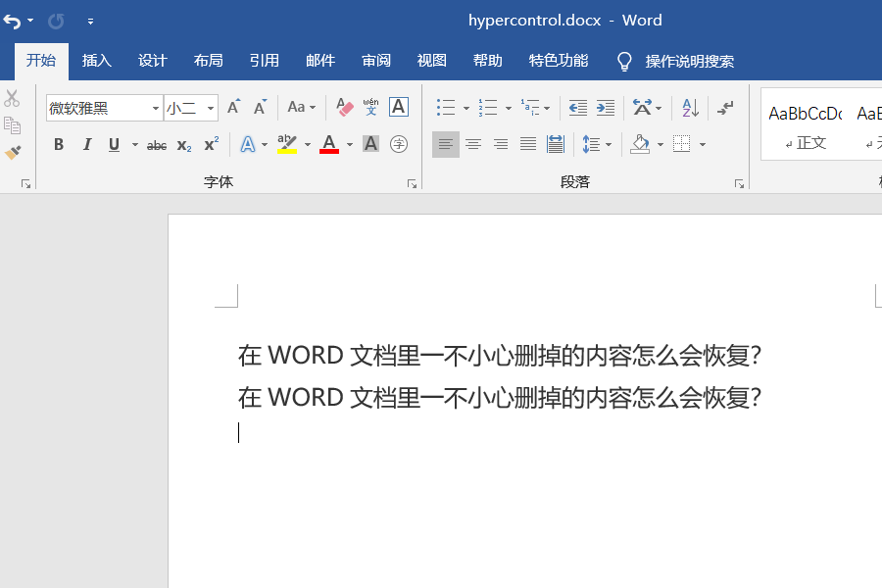Apply distributed alignment

point(556,145)
